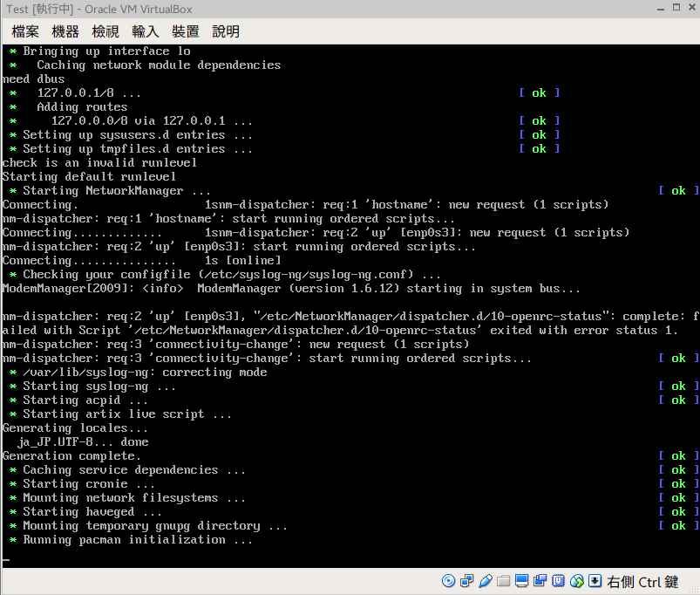Click the shared folders status icon

pos(503,581)
